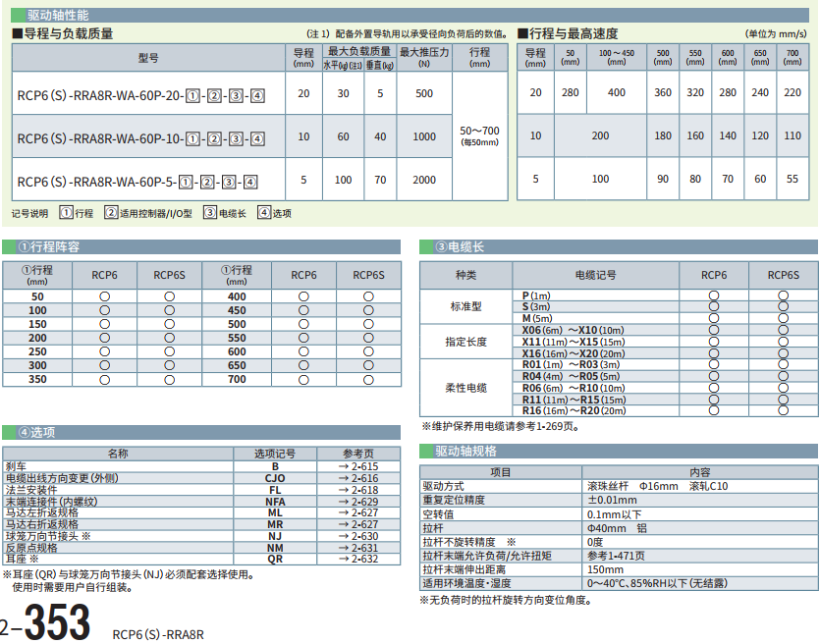Click the "④选项" section header bar
This screenshot has width=820, height=644.
pos(201,432)
